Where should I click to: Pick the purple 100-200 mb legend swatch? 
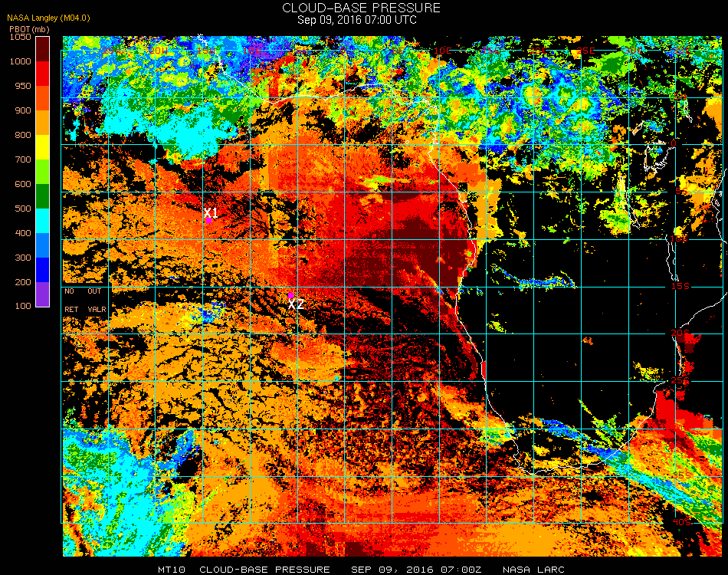point(43,294)
